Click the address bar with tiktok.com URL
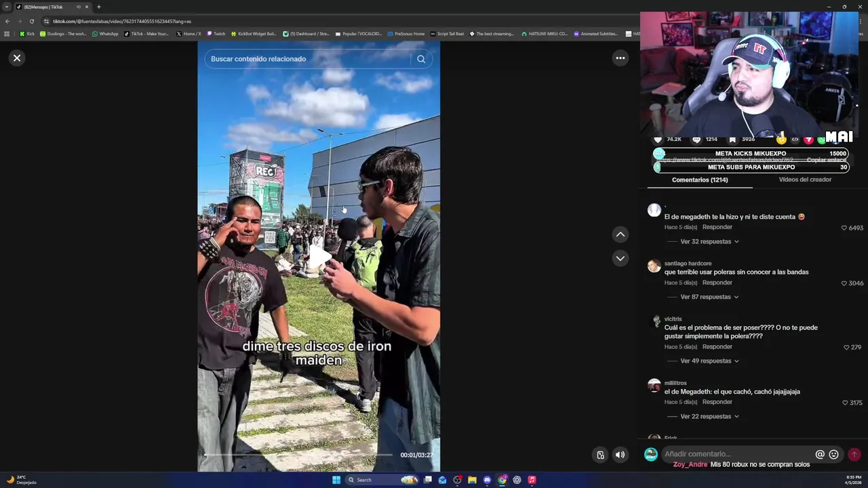 point(339,21)
